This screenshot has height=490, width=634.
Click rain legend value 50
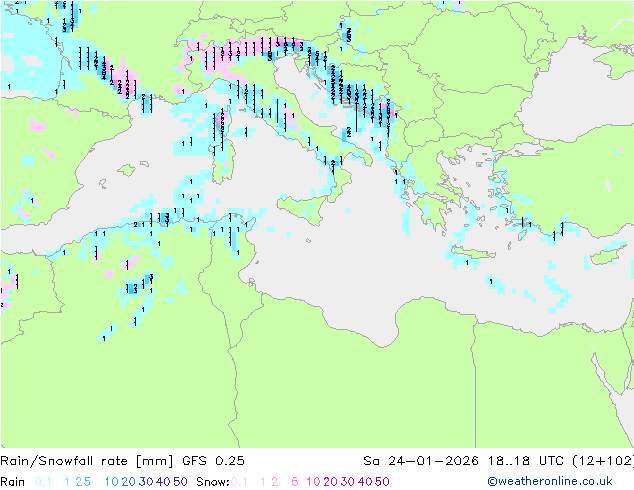click(x=180, y=482)
